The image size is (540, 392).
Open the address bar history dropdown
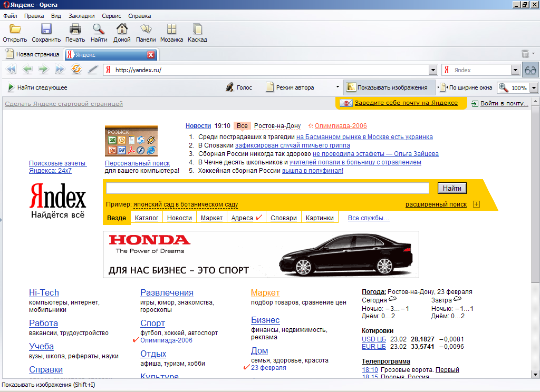433,70
